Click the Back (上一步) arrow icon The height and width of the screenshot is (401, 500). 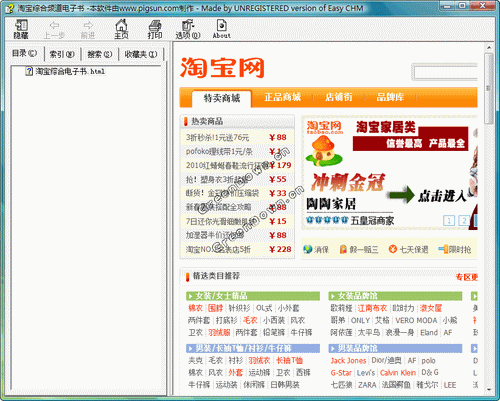coord(54,25)
